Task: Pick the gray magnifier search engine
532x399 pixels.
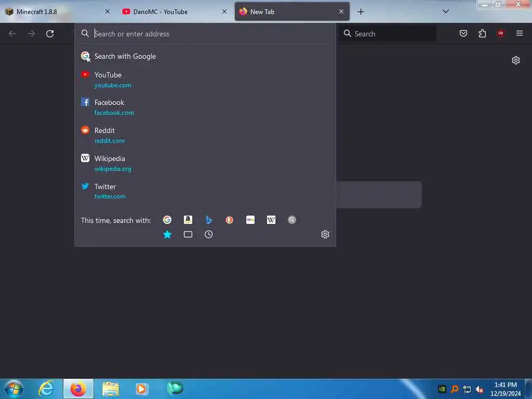Action: (292, 220)
